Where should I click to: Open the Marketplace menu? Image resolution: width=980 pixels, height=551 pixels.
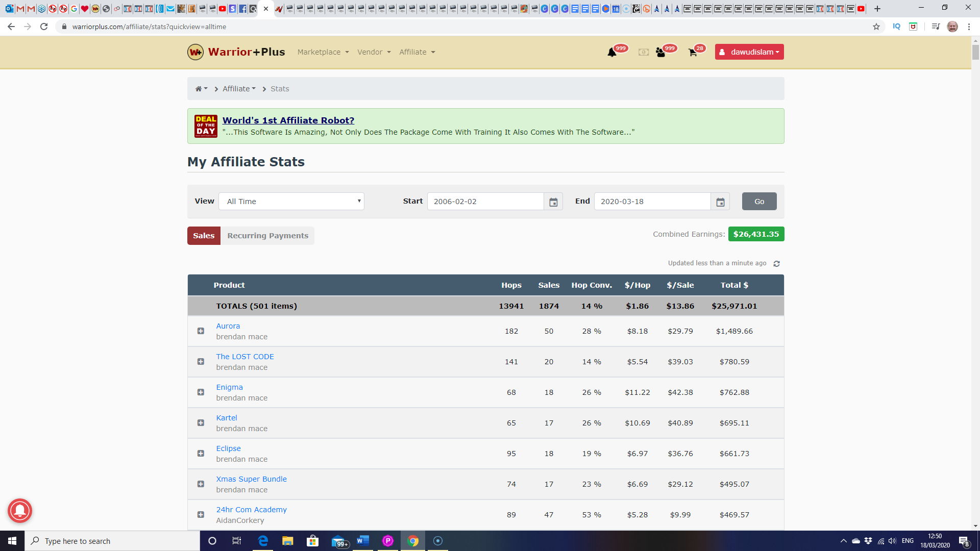pyautogui.click(x=323, y=52)
